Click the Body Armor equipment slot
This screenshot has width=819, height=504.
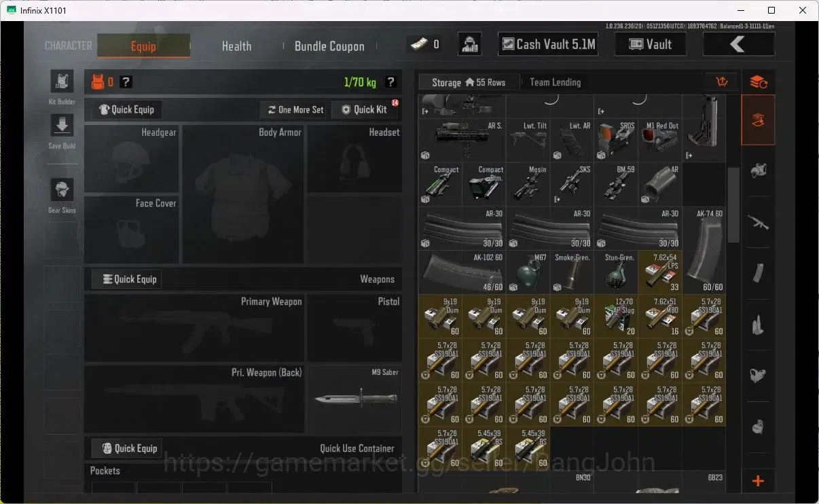tap(242, 194)
